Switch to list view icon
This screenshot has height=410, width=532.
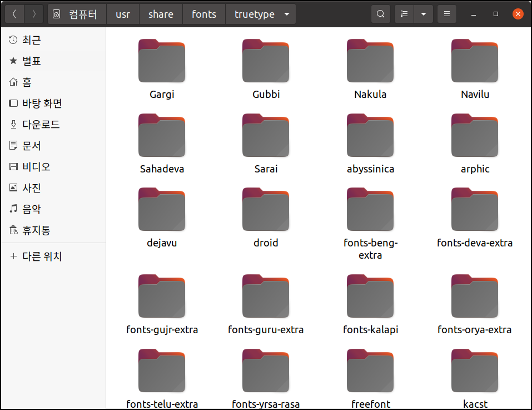coord(404,14)
